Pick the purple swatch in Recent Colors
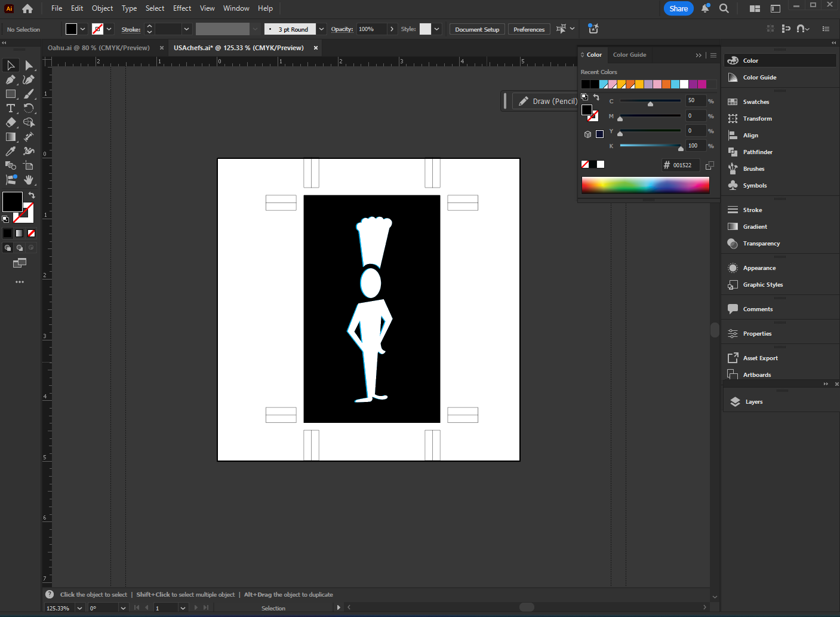This screenshot has height=617, width=840. pyautogui.click(x=693, y=84)
